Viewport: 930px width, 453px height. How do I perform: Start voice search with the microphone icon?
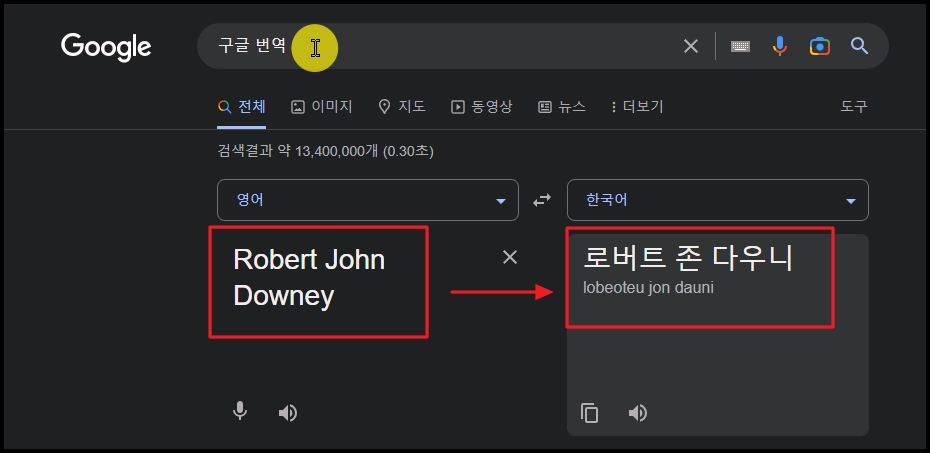point(780,46)
